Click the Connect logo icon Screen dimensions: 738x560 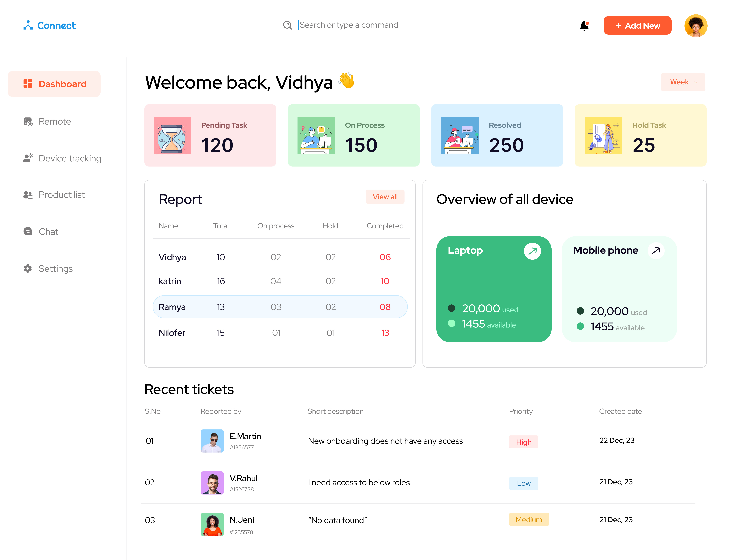(28, 25)
